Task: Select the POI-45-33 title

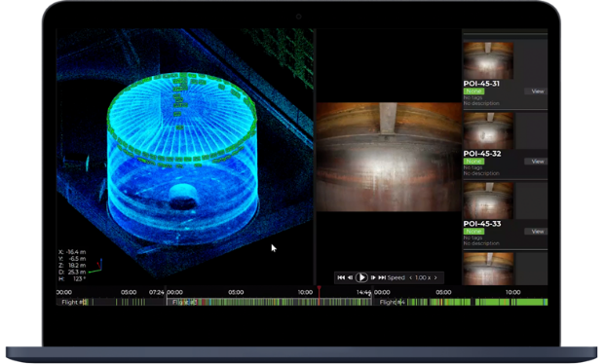Action: (482, 224)
